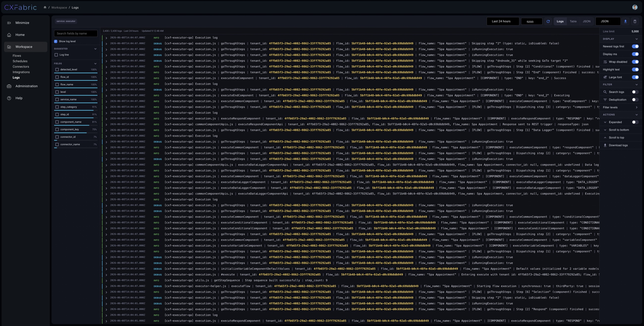The width and height of the screenshot is (644, 326).
Task: Click Line limit 5,000 value
Action: tap(635, 31)
